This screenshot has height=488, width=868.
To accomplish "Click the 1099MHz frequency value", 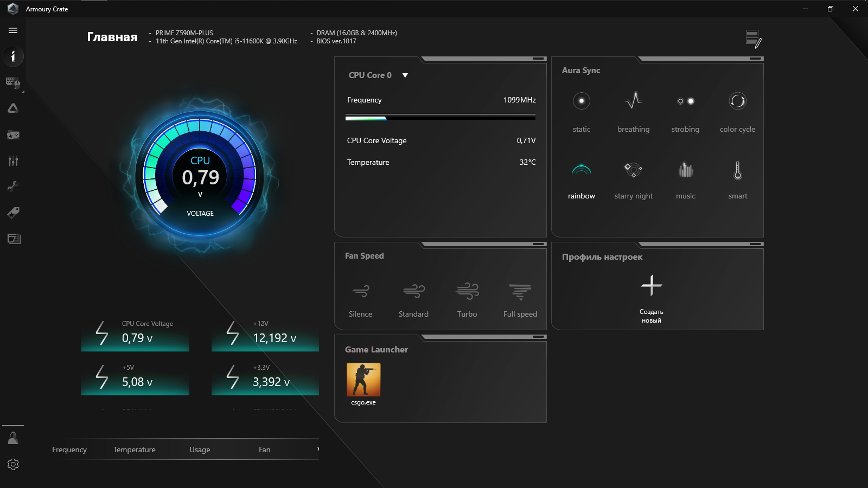I will [x=520, y=100].
